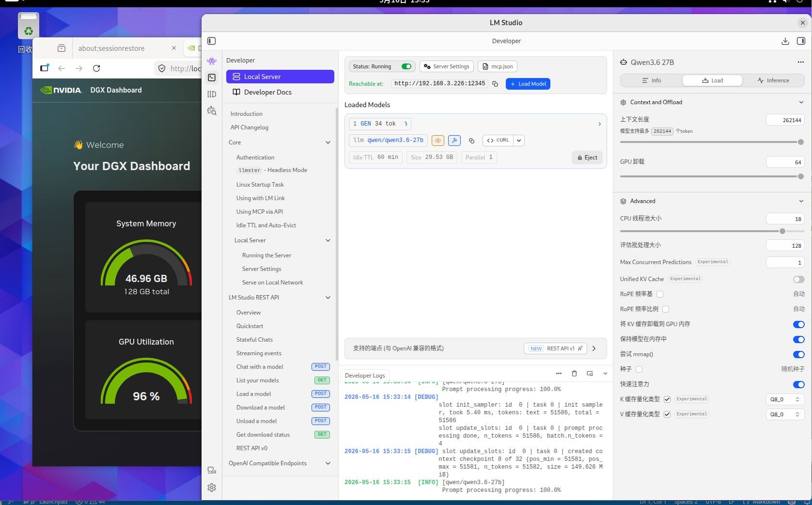Collapse the Advanced section
812x505 pixels.
coord(801,201)
